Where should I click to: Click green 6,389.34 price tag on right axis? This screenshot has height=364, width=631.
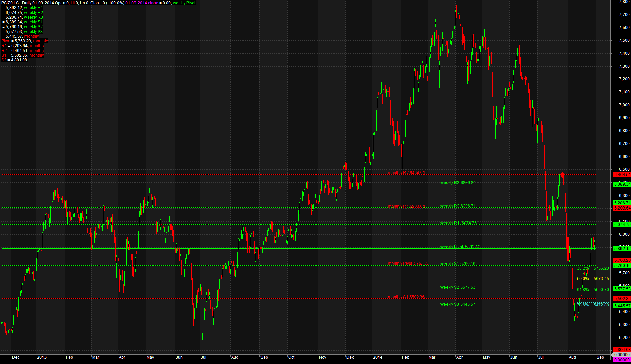[622, 184]
